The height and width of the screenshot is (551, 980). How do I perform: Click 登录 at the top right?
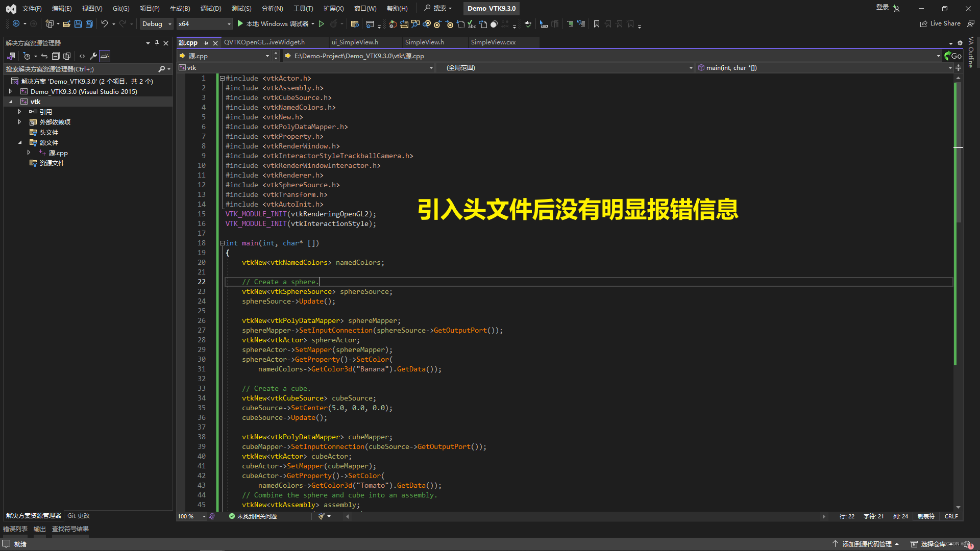click(x=881, y=7)
